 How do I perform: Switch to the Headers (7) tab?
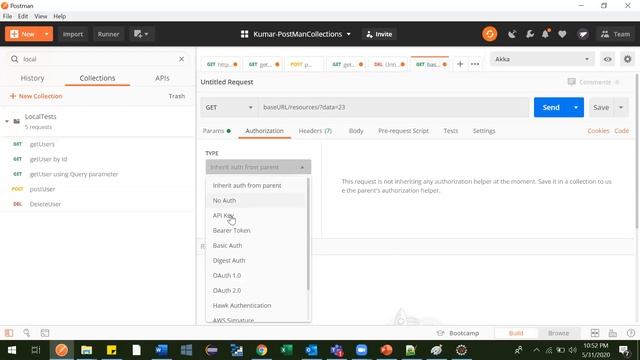pos(315,131)
